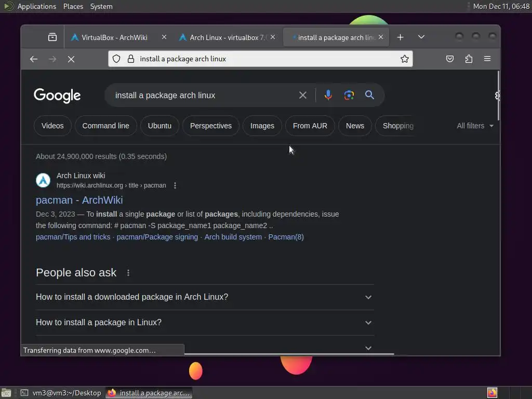Click the show desktop icon in bottom panel
Image resolution: width=532 pixels, height=399 pixels.
click(6, 393)
